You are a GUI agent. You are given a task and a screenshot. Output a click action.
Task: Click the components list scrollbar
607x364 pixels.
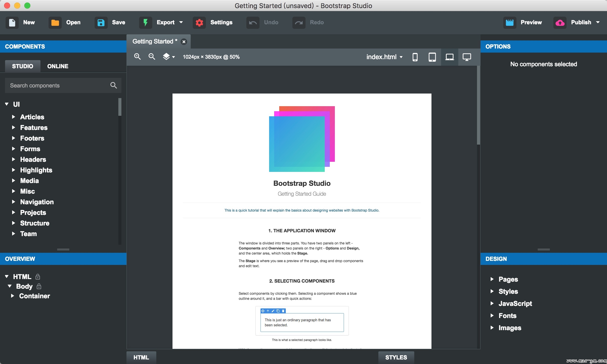click(120, 107)
